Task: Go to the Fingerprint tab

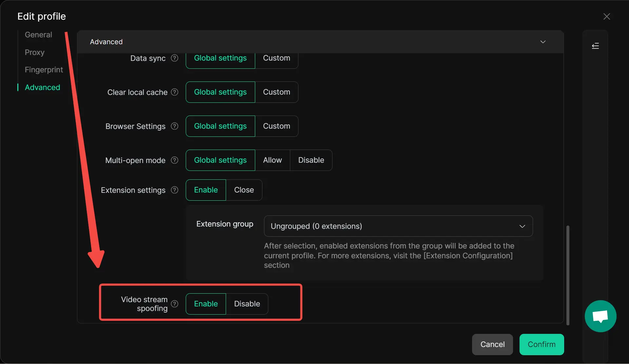Action: point(44,70)
